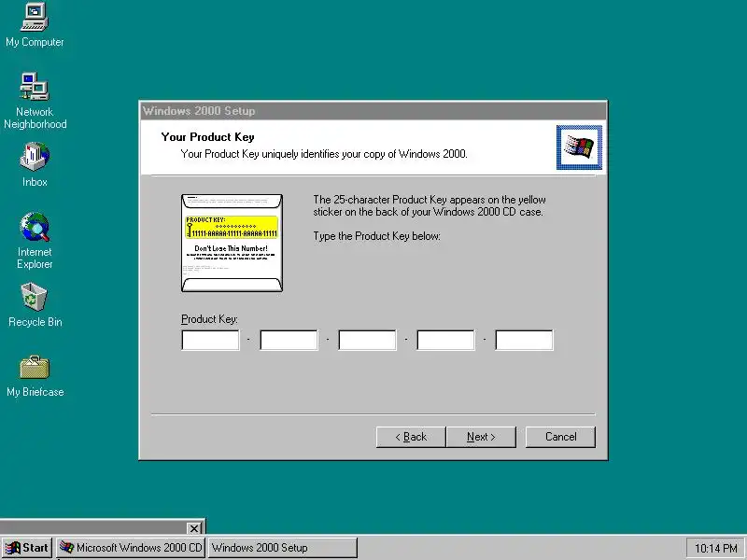This screenshot has height=560, width=747.
Task: Open My Computer desktop icon
Action: pos(35,25)
